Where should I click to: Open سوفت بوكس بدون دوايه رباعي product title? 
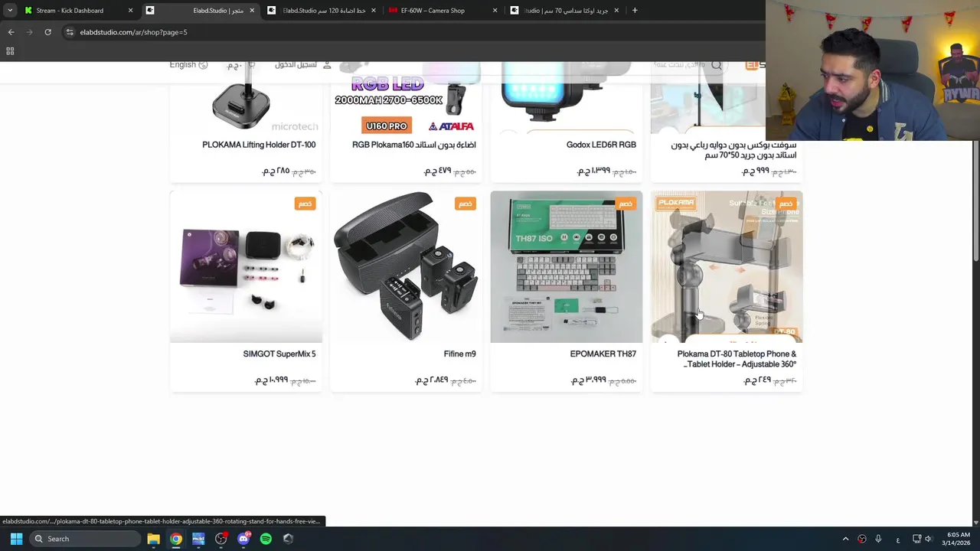tap(733, 150)
